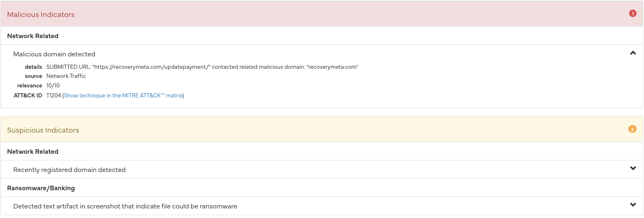Image resolution: width=644 pixels, height=218 pixels.
Task: Click the orange Suspicious Indicators count badge
Action: [632, 129]
